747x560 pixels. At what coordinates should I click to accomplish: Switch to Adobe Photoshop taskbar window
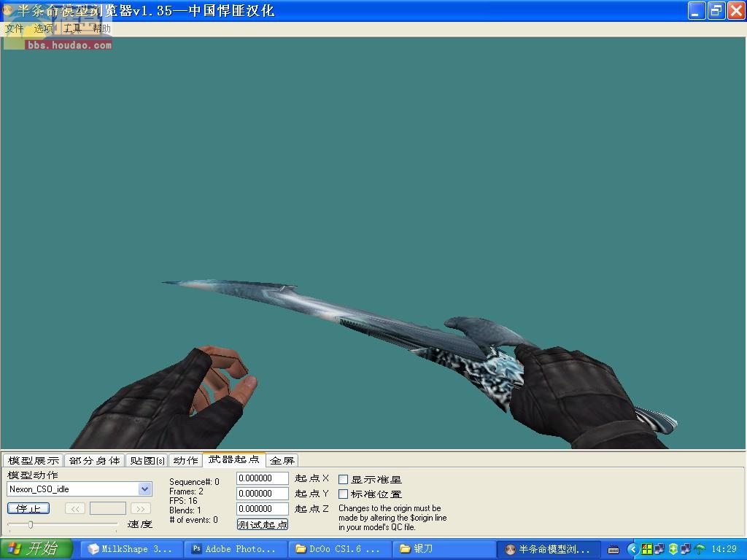coord(236,549)
